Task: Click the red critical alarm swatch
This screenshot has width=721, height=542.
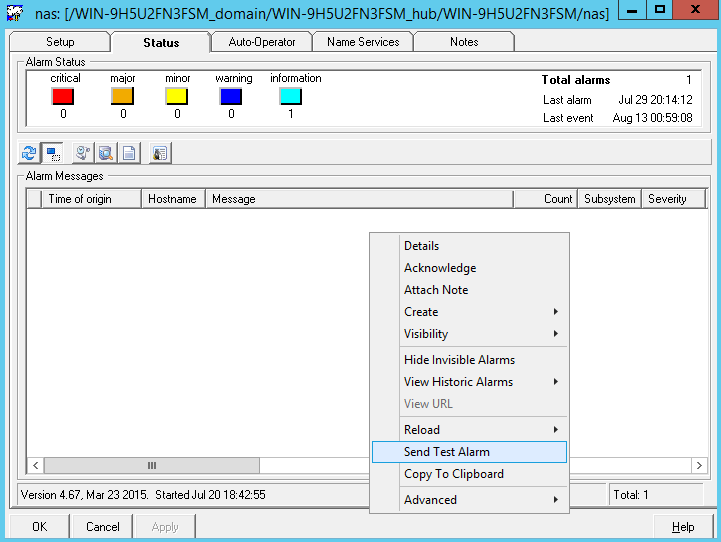Action: click(x=63, y=97)
